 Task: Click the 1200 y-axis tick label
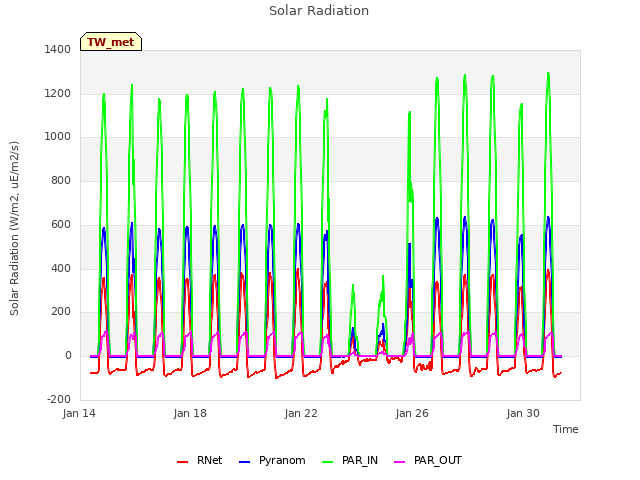58,93
